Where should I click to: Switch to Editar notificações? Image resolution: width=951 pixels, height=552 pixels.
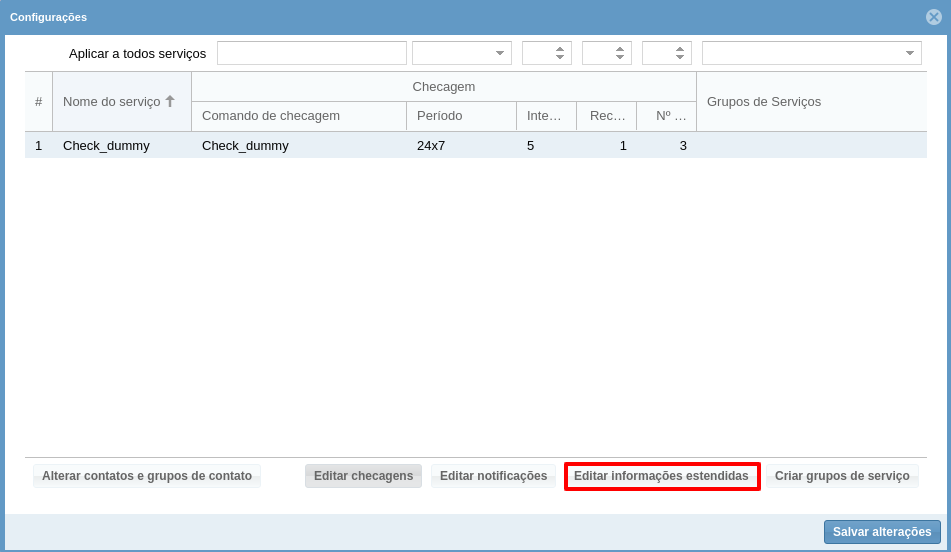point(493,476)
